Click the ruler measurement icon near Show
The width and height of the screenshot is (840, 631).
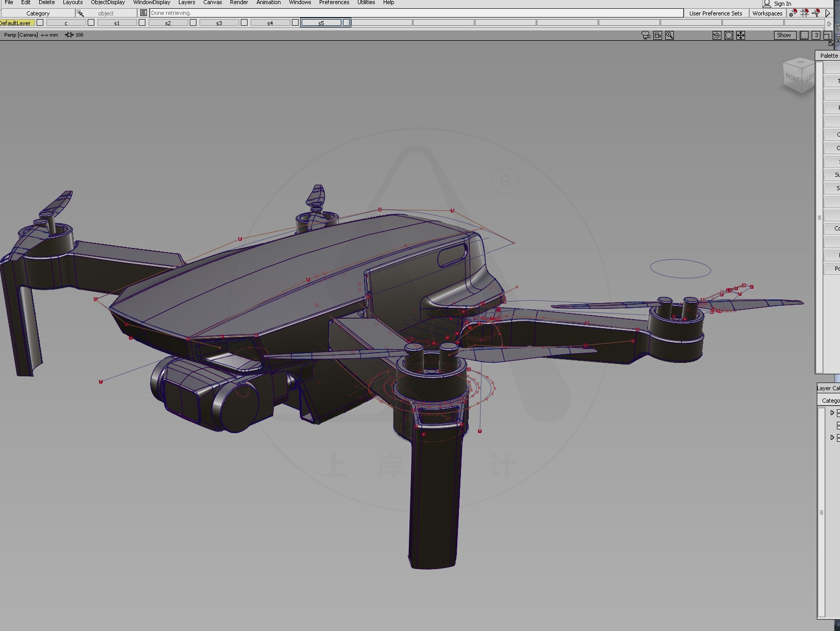click(x=804, y=36)
